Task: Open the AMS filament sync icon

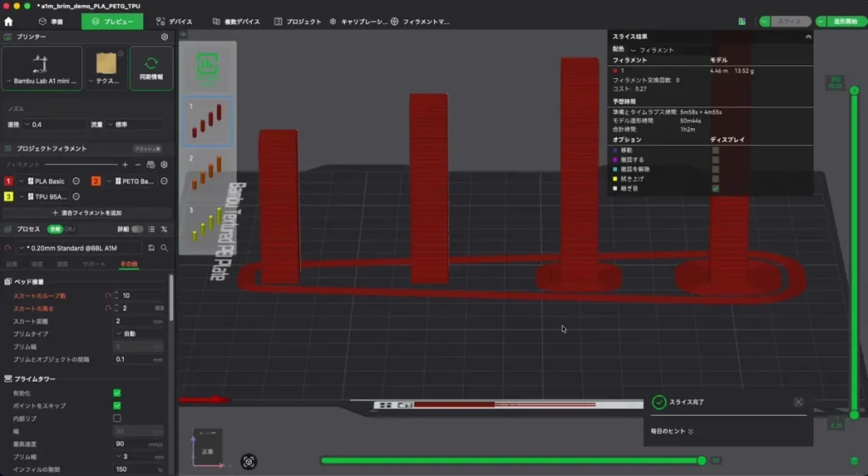Action: (151, 165)
